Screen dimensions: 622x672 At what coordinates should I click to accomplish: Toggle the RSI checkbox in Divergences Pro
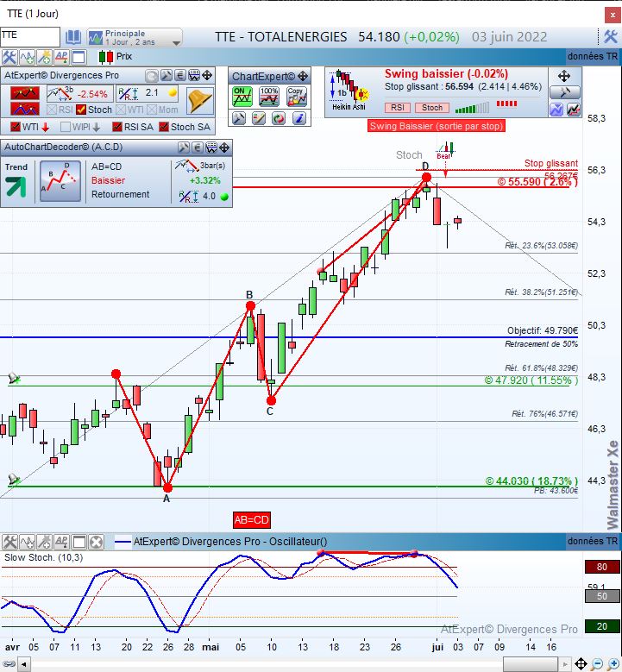(x=52, y=110)
